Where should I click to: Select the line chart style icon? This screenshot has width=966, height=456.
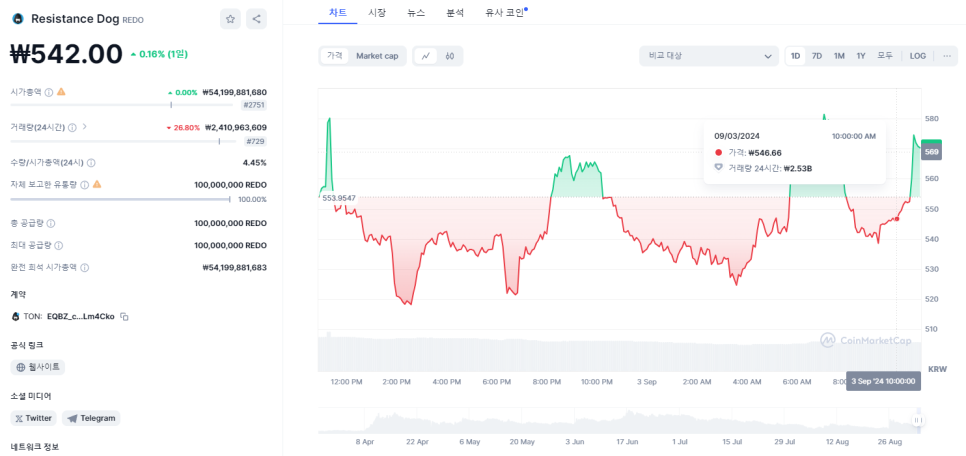(x=426, y=56)
